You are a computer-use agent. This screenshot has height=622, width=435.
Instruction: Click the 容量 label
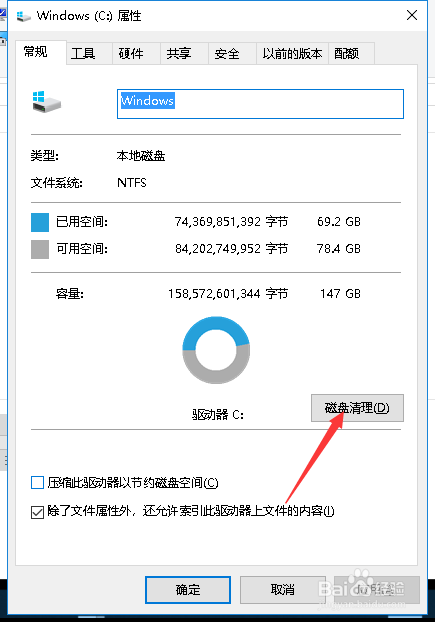70,294
